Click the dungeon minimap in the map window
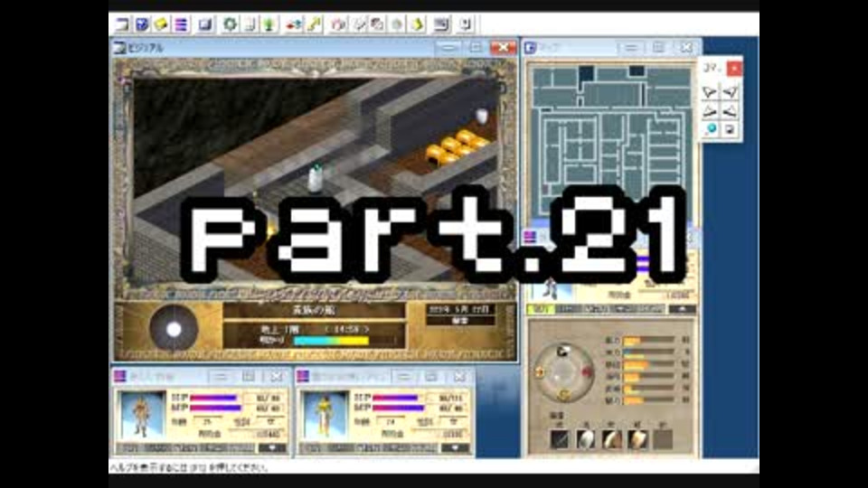868x488 pixels. [x=611, y=141]
